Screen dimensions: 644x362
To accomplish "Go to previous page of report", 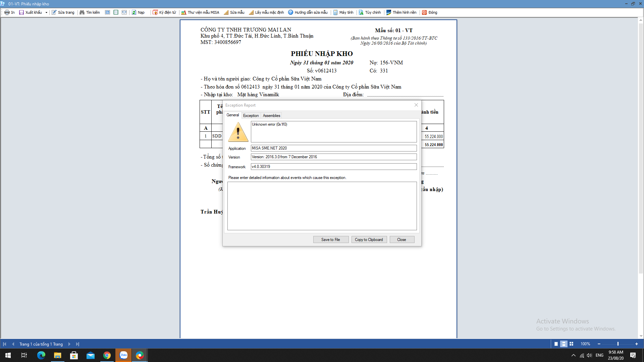I will tap(13, 344).
